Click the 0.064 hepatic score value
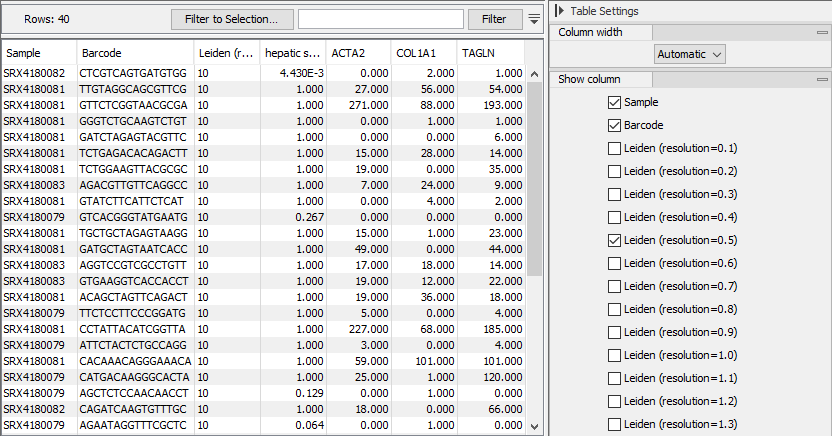Image resolution: width=832 pixels, height=436 pixels. (309, 425)
